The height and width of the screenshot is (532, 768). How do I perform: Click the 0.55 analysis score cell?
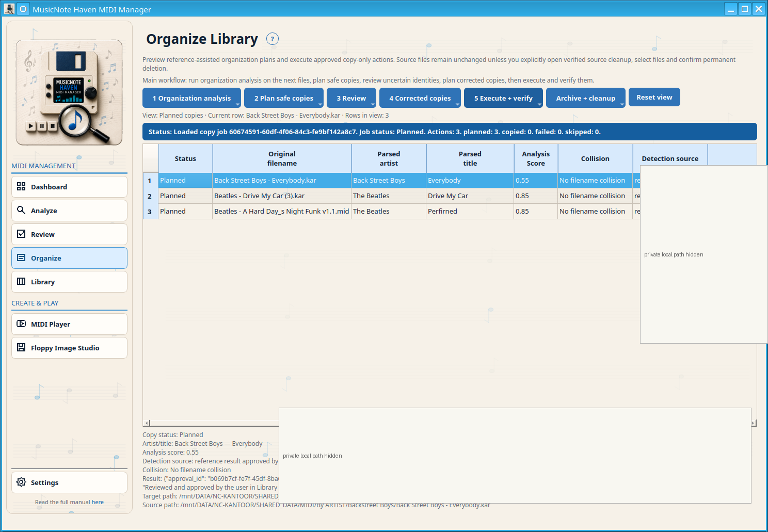point(536,181)
